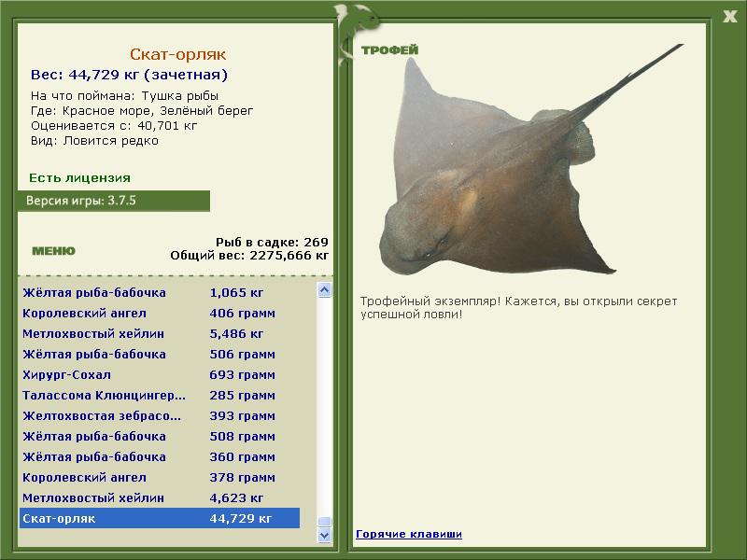Select Метлохвостый хейлин 4,623 кг entry
Viewport: 747px width, 560px height.
pyautogui.click(x=160, y=497)
